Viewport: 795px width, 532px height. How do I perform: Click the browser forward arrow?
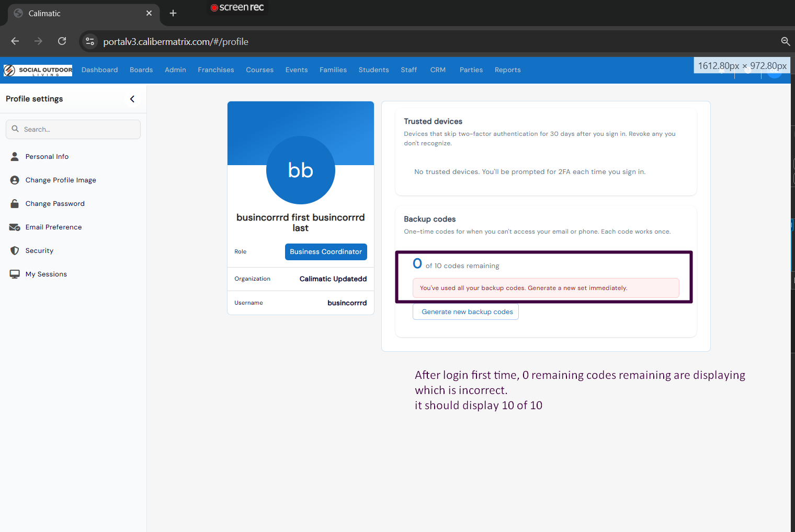(x=38, y=41)
